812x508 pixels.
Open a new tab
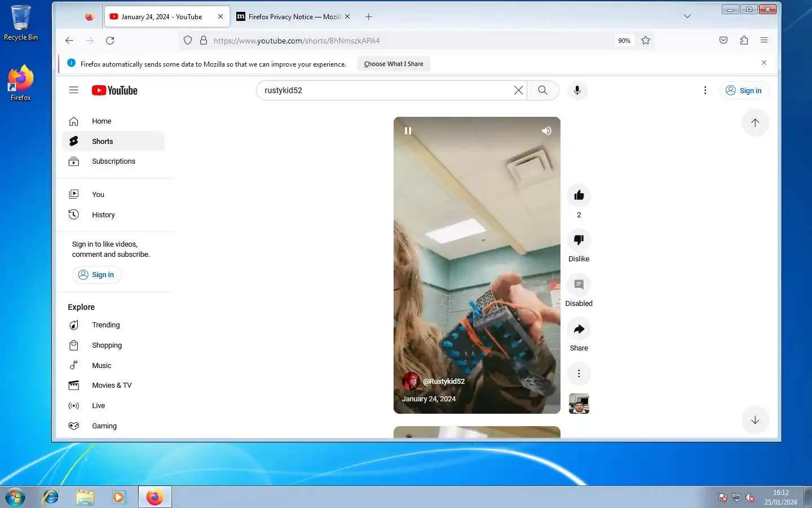click(368, 16)
